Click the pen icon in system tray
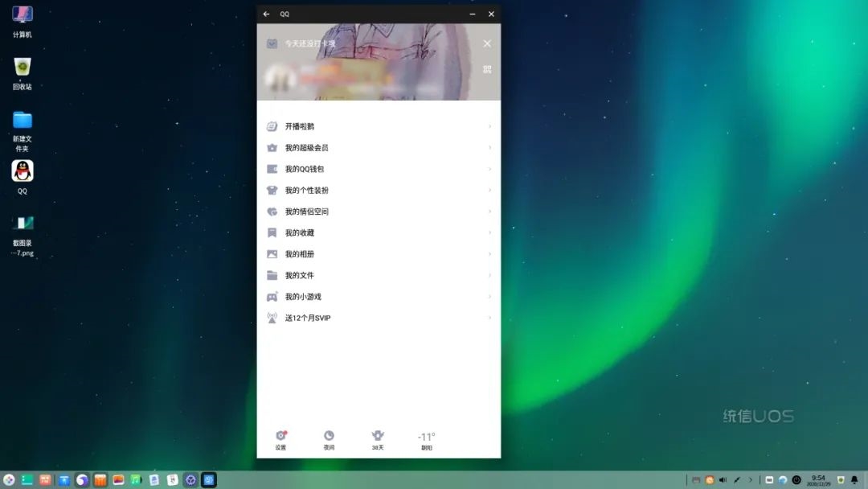Viewport: 868px width, 489px height. point(737,479)
